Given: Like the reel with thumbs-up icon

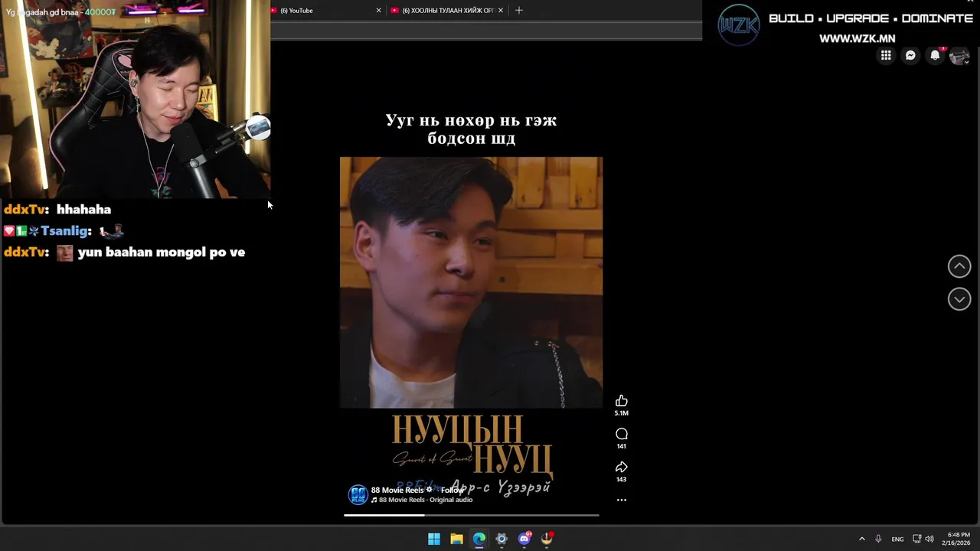Looking at the screenshot, I should coord(622,401).
